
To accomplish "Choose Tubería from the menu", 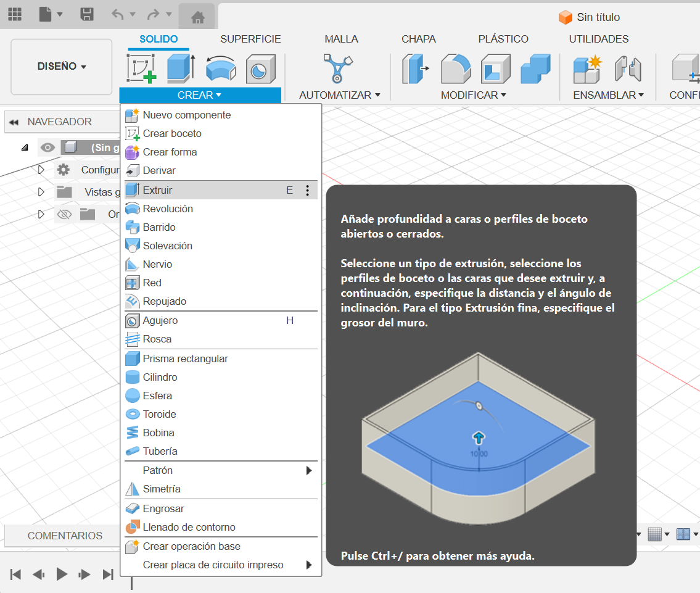I will [221, 452].
